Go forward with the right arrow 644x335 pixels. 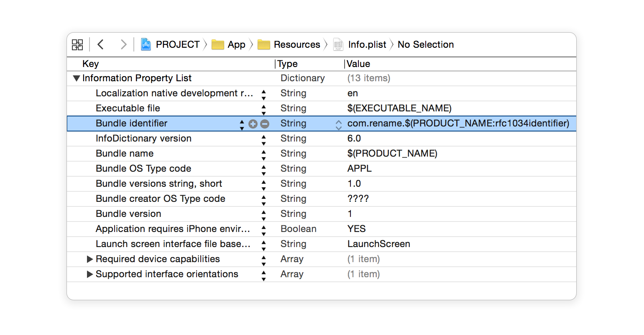point(123,44)
